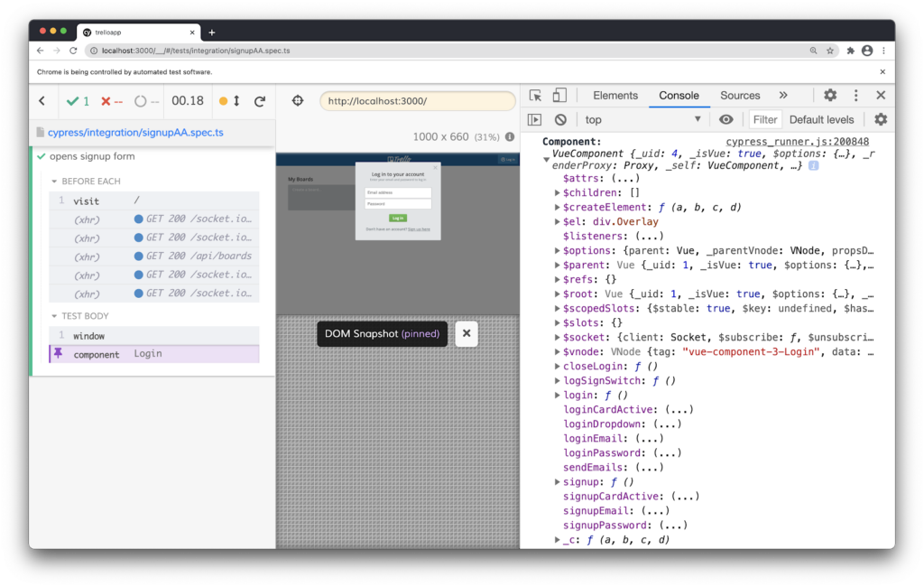Expand the $options property
Viewport: 924px width, 587px height.
(558, 250)
